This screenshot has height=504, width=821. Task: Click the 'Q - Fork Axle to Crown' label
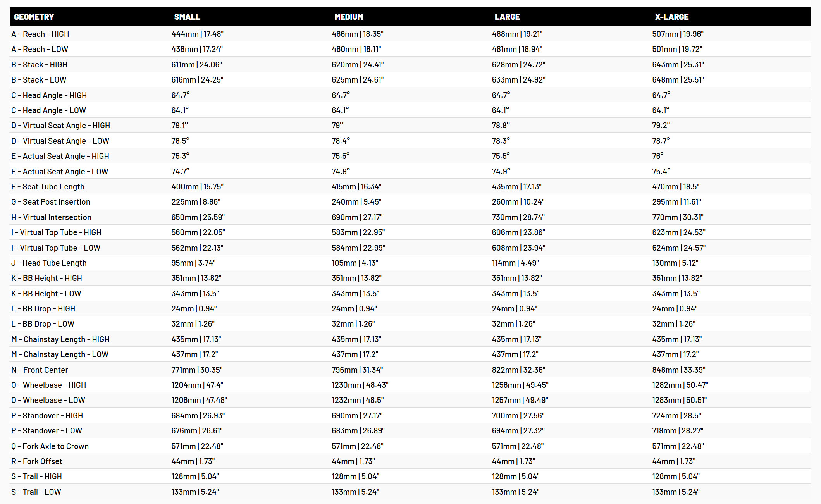50,446
